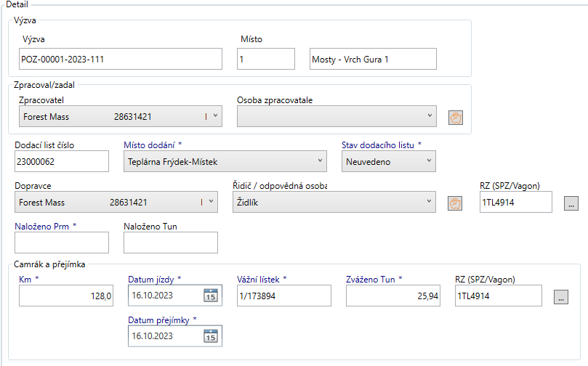Viewport: 588px width, 366px height.
Task: Click the Mosty - Vrch Gura 1 field
Action: (372, 60)
